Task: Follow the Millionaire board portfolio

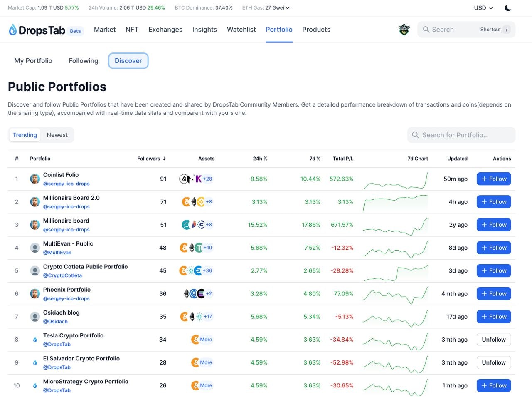Action: point(494,225)
